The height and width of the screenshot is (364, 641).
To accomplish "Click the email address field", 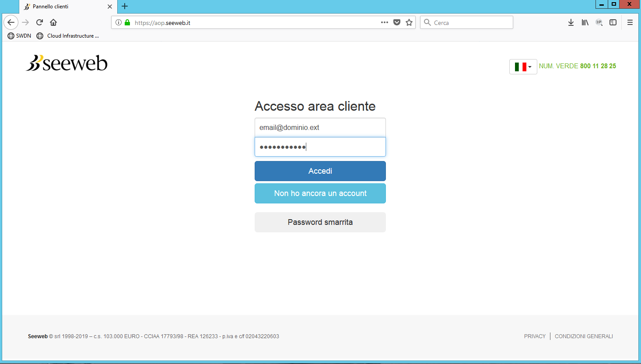I will 320,127.
